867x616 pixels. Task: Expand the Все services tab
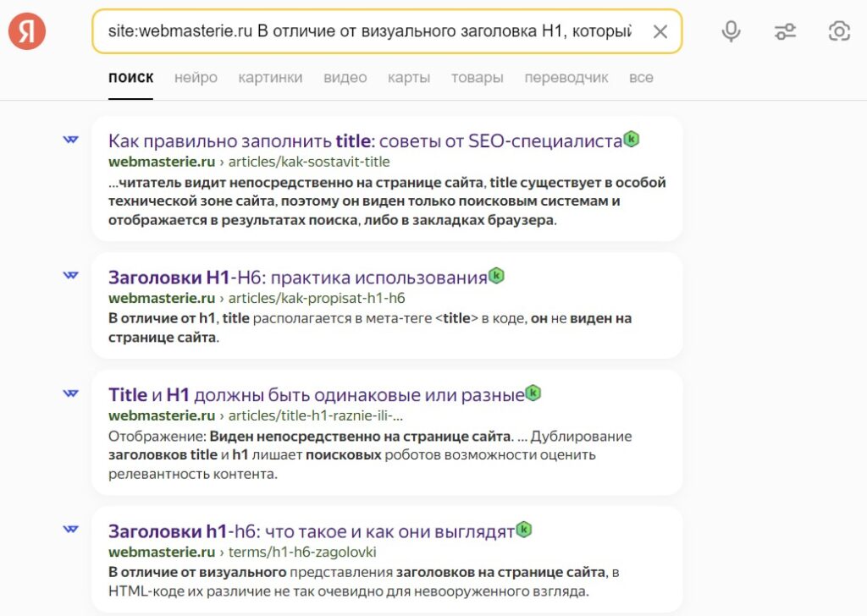[642, 77]
